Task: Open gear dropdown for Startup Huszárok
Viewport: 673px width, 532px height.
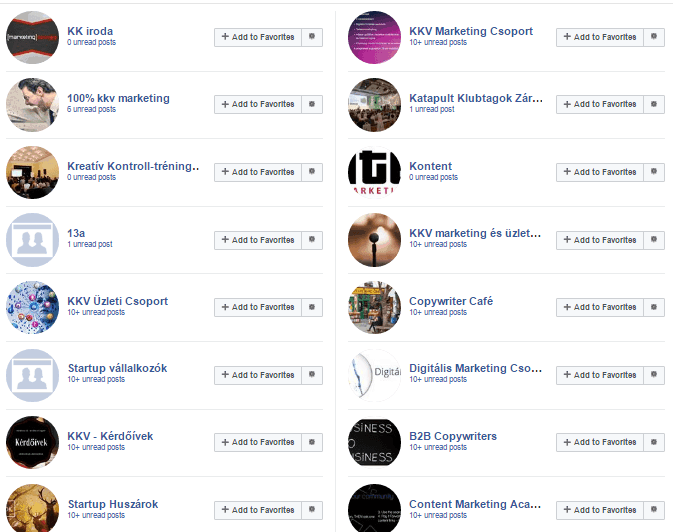Action: (312, 510)
